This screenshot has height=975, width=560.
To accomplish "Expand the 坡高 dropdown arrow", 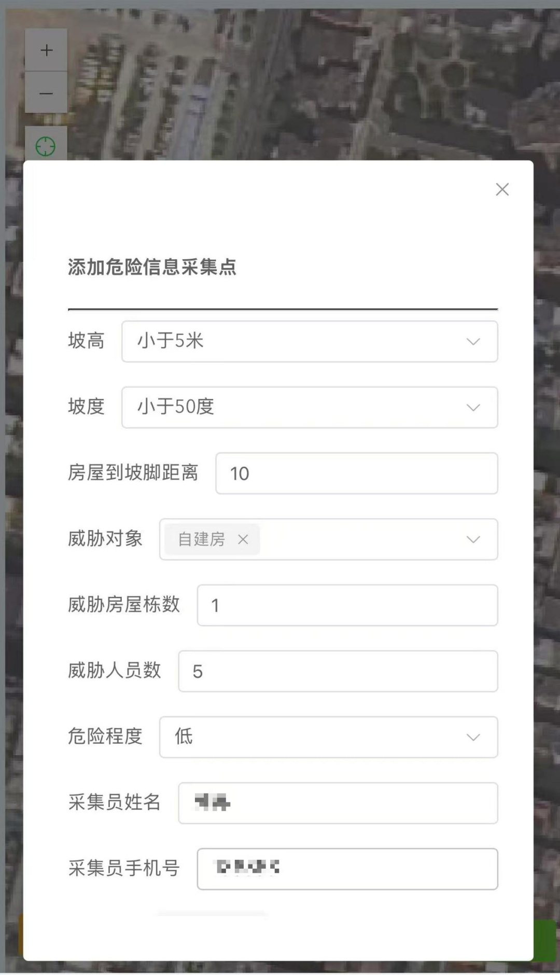I will (x=473, y=341).
